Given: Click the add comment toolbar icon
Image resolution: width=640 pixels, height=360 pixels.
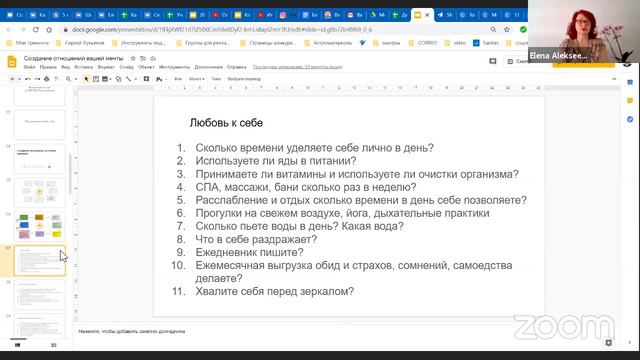Looking at the screenshot, I should tap(147, 79).
